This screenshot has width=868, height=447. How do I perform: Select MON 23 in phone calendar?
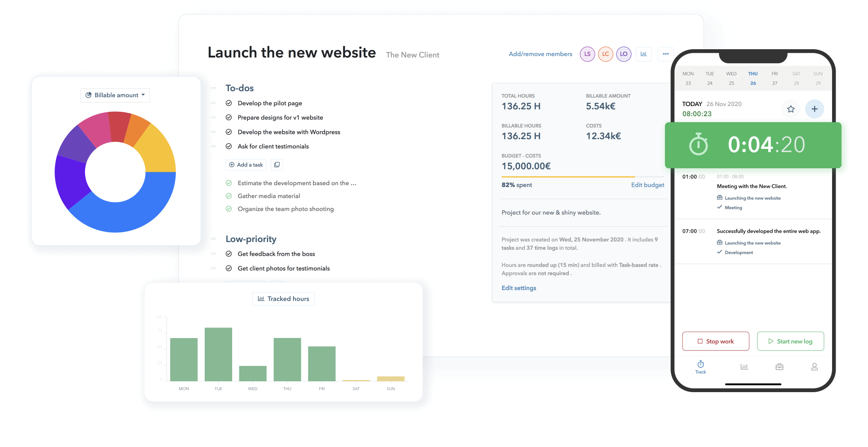point(688,78)
